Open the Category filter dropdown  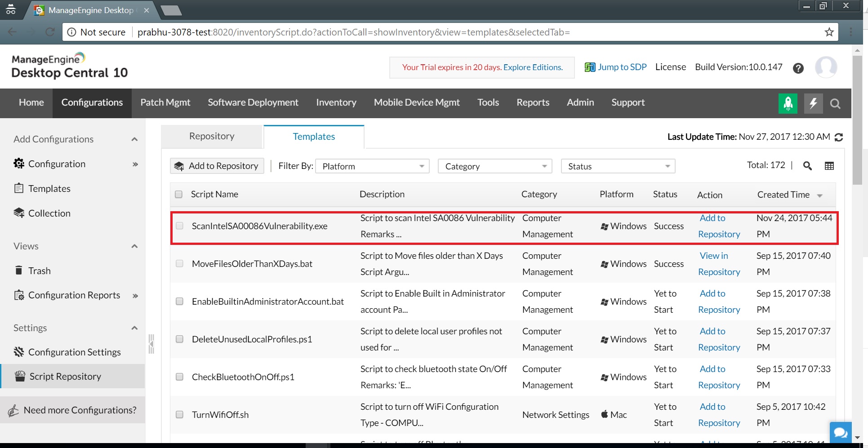click(x=495, y=166)
